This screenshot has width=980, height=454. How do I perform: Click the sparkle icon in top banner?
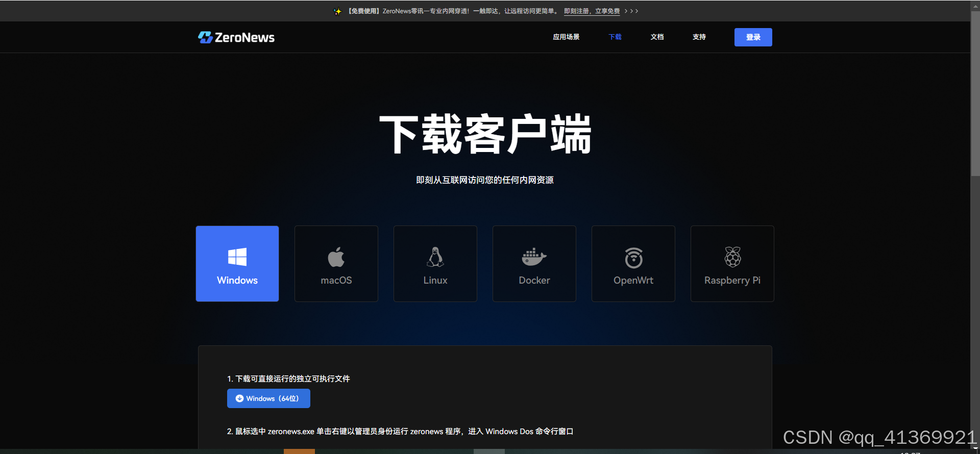337,11
